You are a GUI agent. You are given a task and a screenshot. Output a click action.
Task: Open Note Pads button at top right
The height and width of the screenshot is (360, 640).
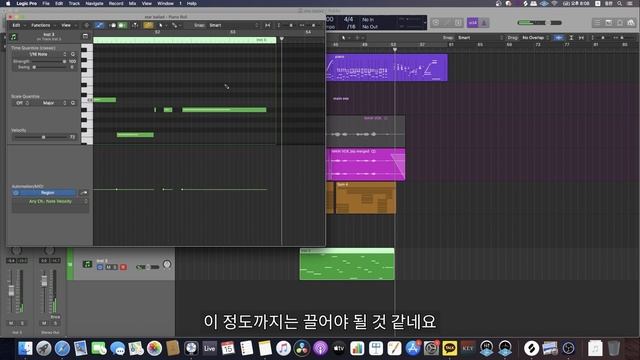click(x=609, y=23)
